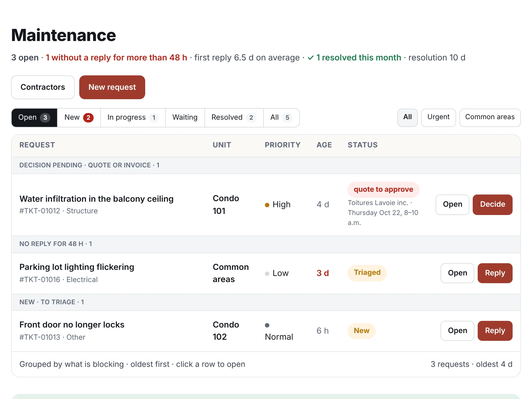Click the '1 resolved this month' summary

tap(359, 58)
